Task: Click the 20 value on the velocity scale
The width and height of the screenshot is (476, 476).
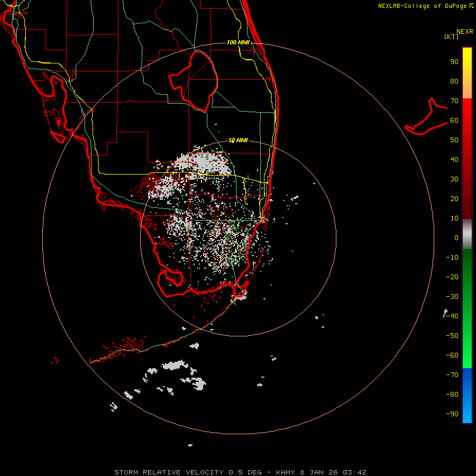Action: 454,199
